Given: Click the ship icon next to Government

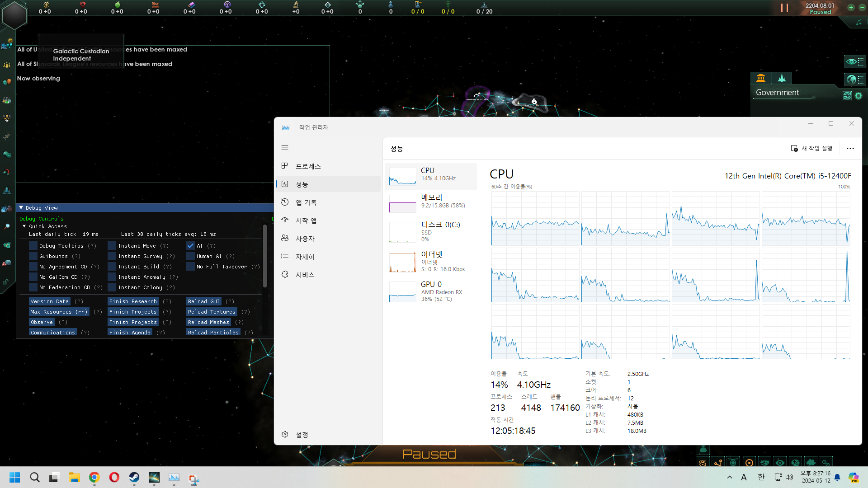Looking at the screenshot, I should pyautogui.click(x=782, y=78).
